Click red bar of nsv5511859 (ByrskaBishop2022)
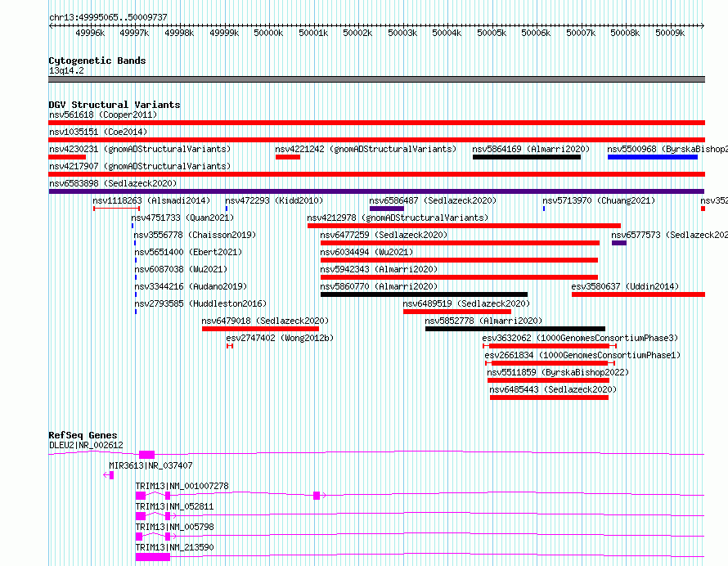This screenshot has width=728, height=566. click(548, 380)
